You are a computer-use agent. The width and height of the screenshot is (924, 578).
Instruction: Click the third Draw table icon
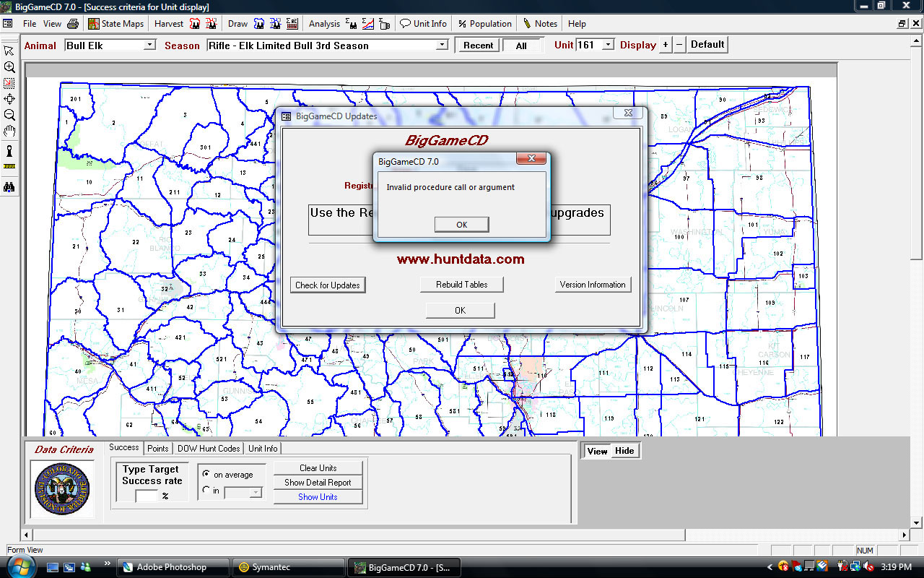click(292, 24)
